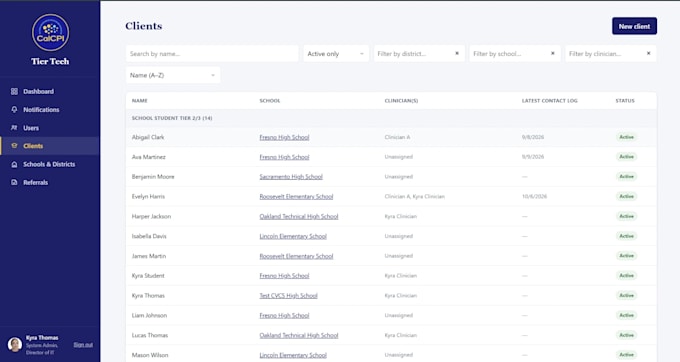
Task: Click the Referrals document icon
Action: (x=14, y=183)
